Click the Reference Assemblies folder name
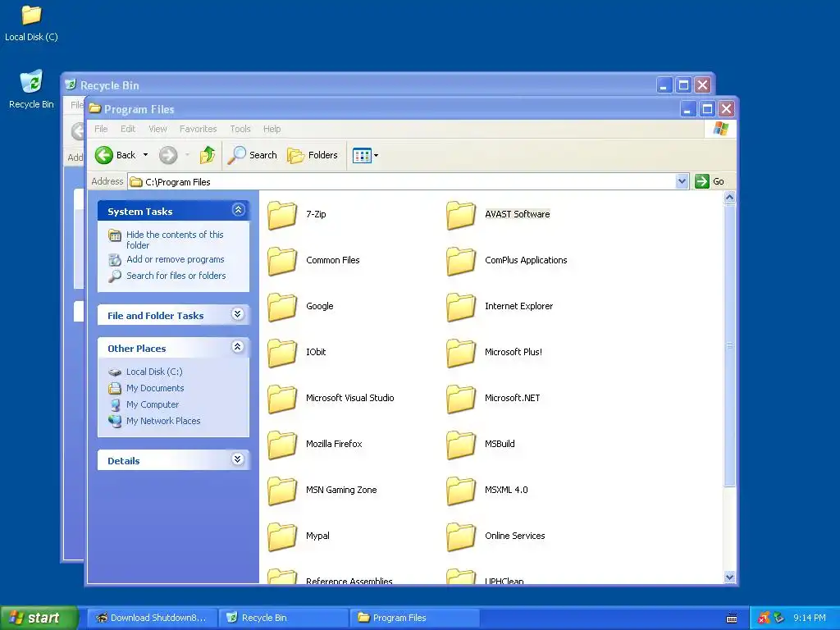The image size is (840, 630). (x=349, y=581)
